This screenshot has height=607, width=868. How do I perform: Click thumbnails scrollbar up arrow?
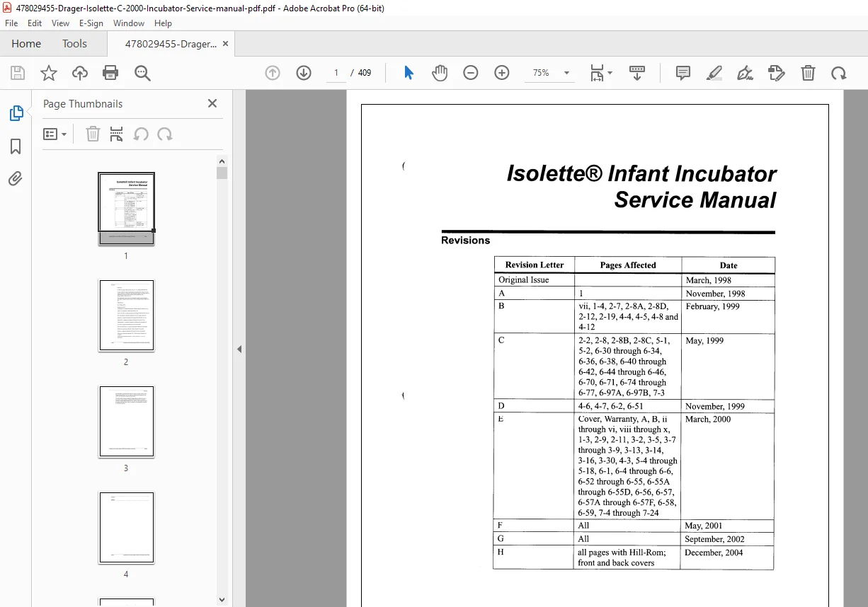222,161
